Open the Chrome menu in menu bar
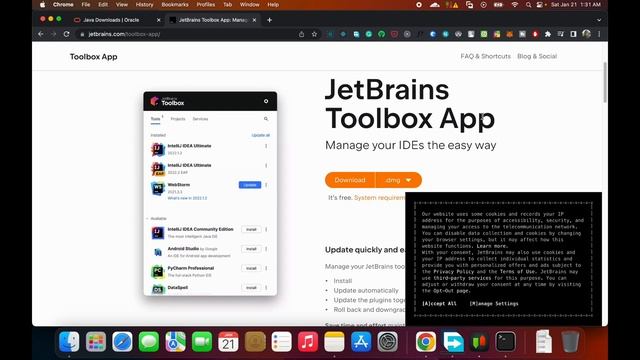Image resolution: width=640 pixels, height=360 pixels. [63, 5]
